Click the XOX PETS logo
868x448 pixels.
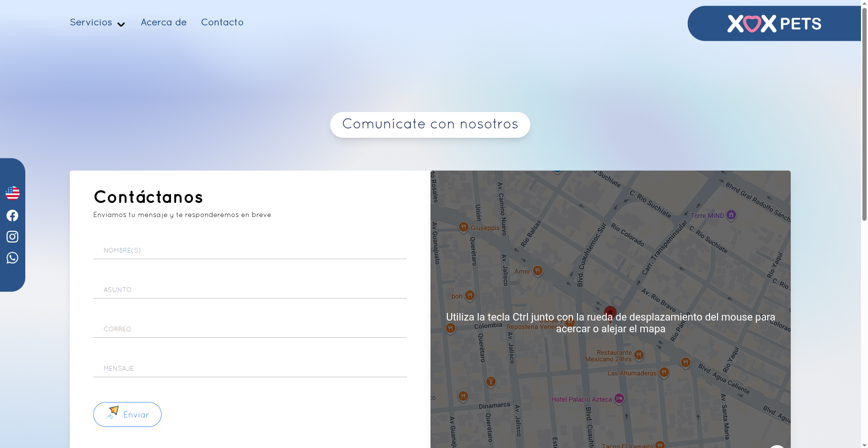[774, 23]
